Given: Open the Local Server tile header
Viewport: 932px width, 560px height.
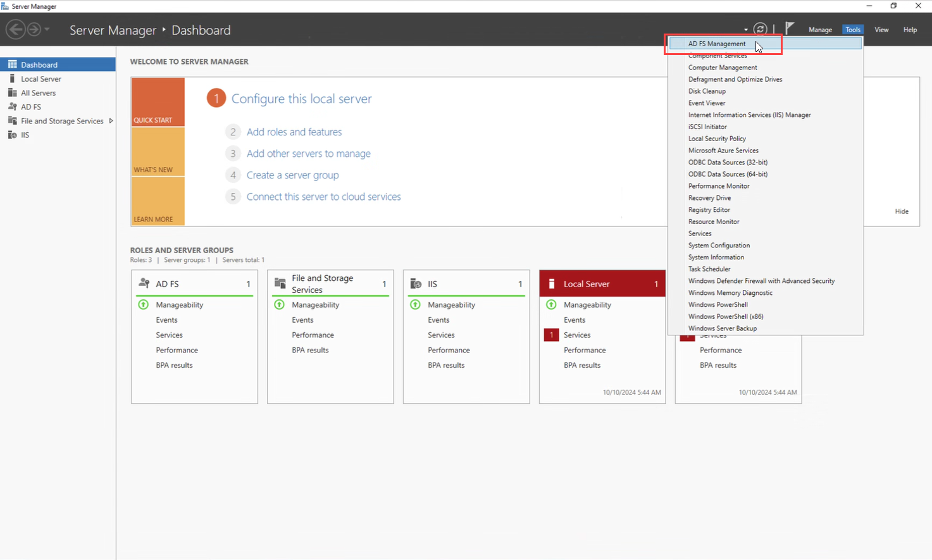Looking at the screenshot, I should 602,283.
